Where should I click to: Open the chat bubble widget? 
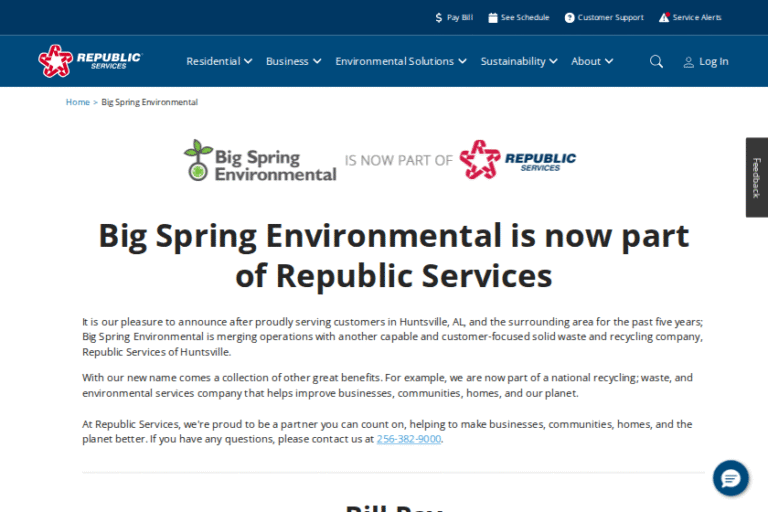pyautogui.click(x=730, y=478)
